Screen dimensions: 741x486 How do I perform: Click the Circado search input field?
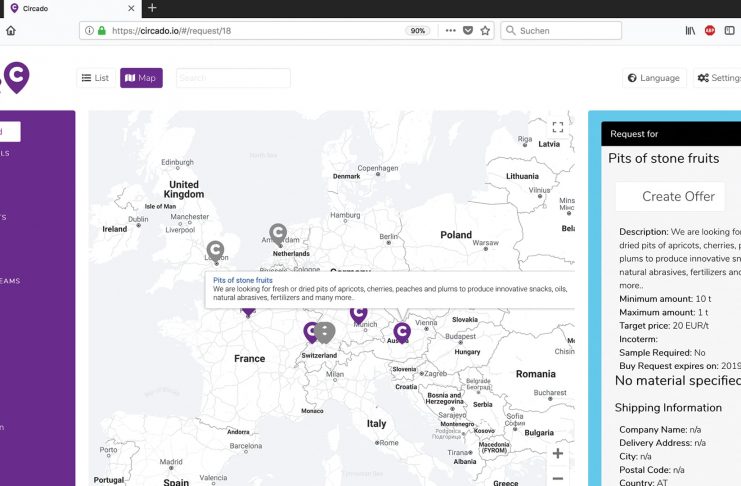click(233, 78)
